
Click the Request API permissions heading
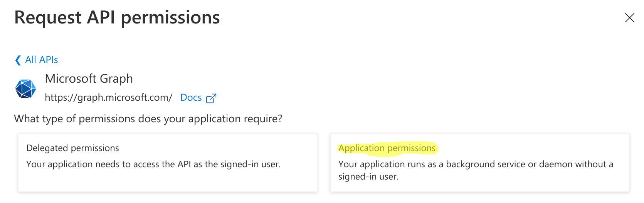[x=117, y=18]
